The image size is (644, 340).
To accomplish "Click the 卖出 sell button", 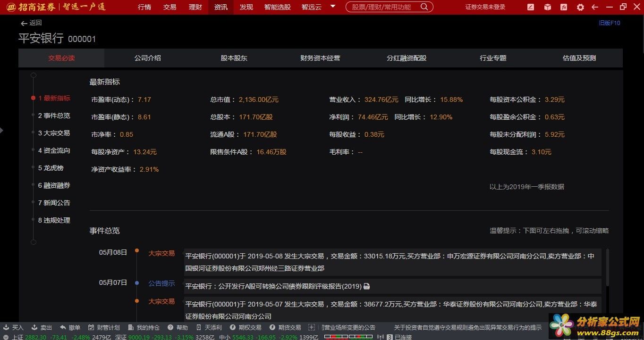I will [42, 327].
